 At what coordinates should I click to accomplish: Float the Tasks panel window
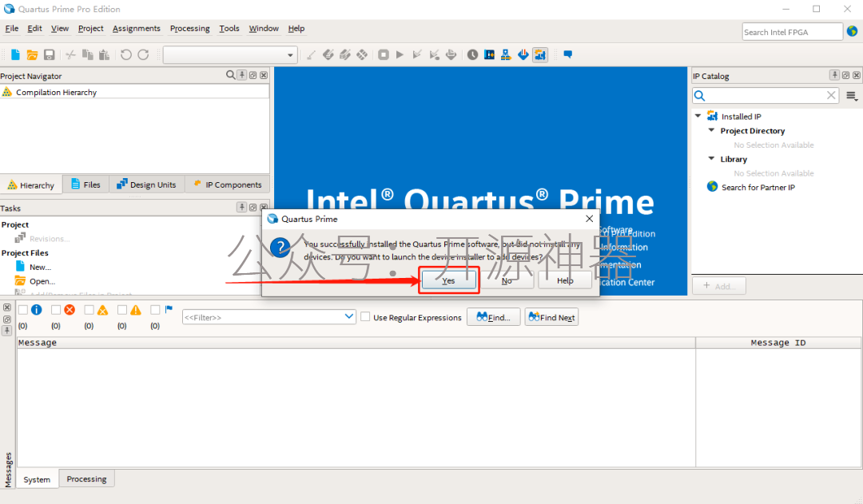click(253, 208)
